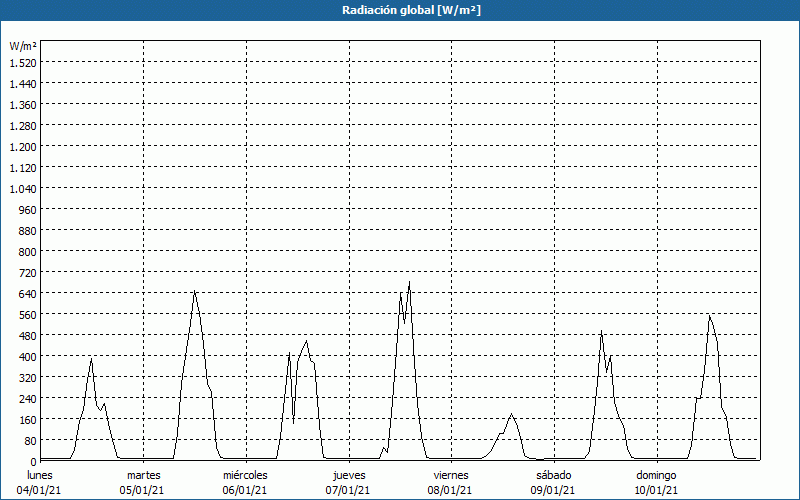
Task: Click the 08/01/21 date label
Action: (x=450, y=490)
